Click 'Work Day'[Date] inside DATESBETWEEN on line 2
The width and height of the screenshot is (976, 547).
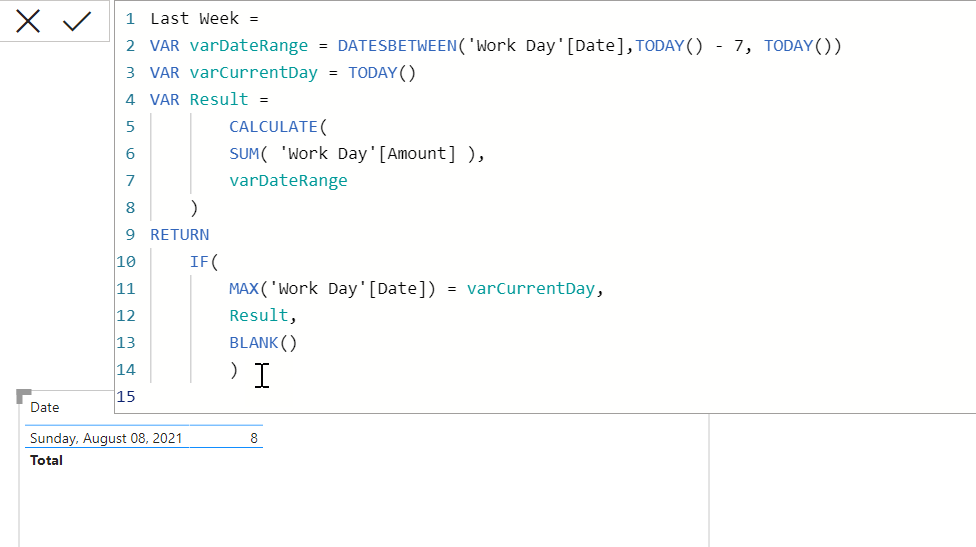[545, 45]
